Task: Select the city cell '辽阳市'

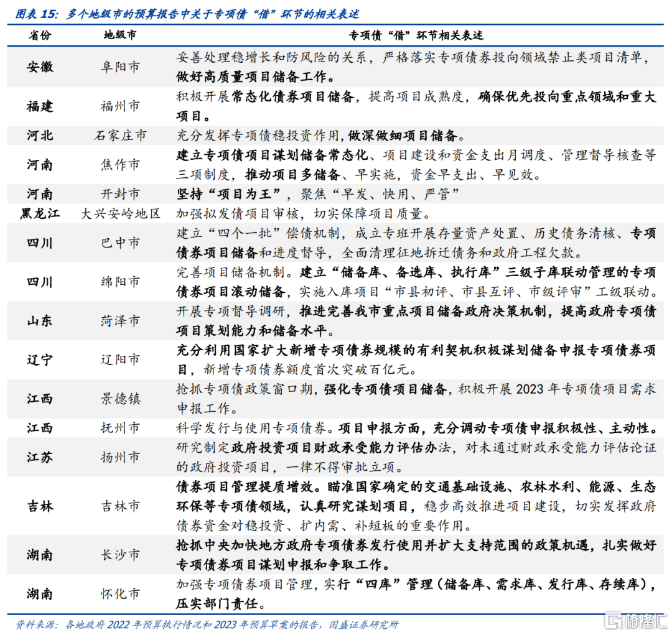Action: click(120, 360)
